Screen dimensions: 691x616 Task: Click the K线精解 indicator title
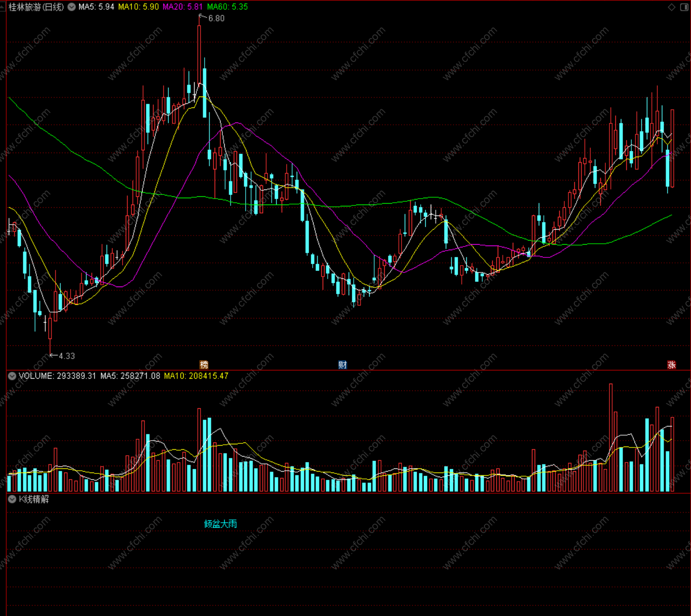point(34,499)
